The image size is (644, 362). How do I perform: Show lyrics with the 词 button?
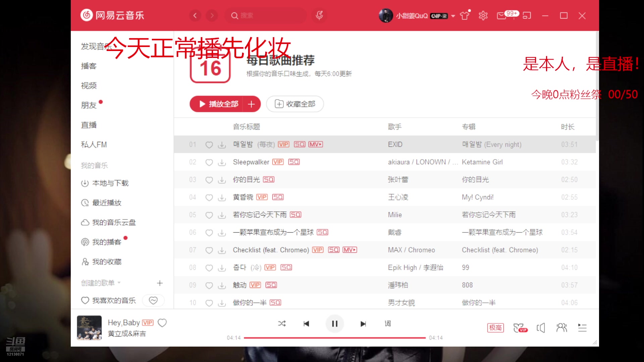pos(388,323)
